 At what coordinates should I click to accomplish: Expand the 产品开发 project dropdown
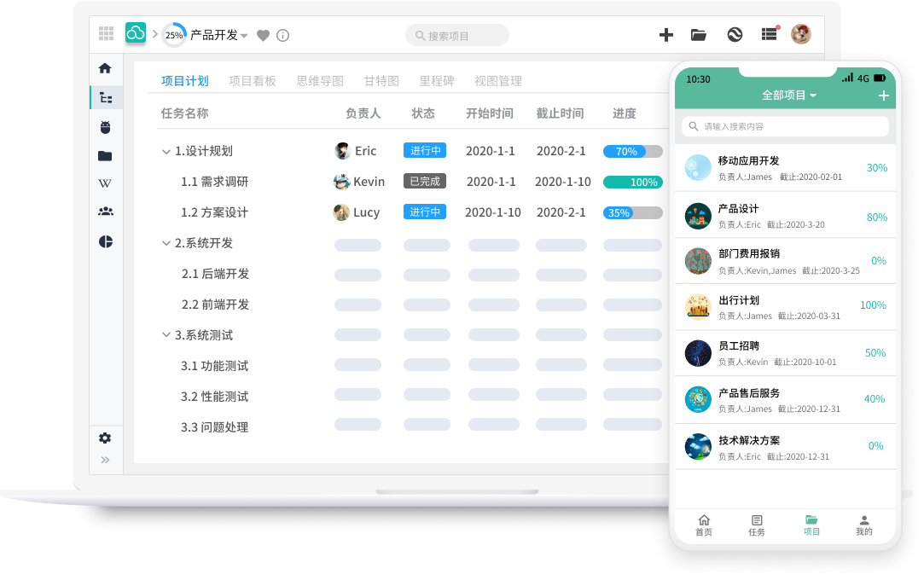point(244,36)
